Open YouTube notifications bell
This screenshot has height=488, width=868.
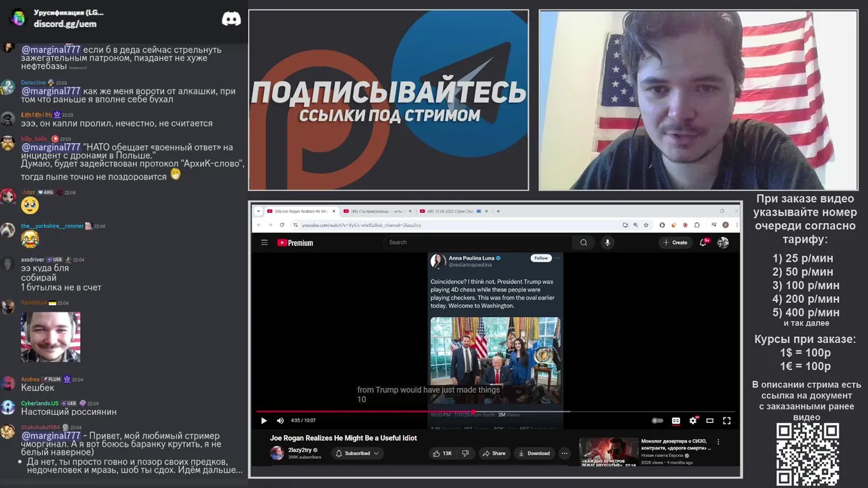tap(704, 242)
